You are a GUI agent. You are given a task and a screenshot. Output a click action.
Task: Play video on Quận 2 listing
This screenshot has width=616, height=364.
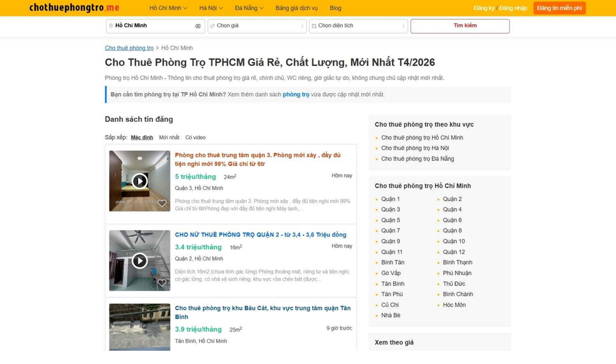(140, 261)
